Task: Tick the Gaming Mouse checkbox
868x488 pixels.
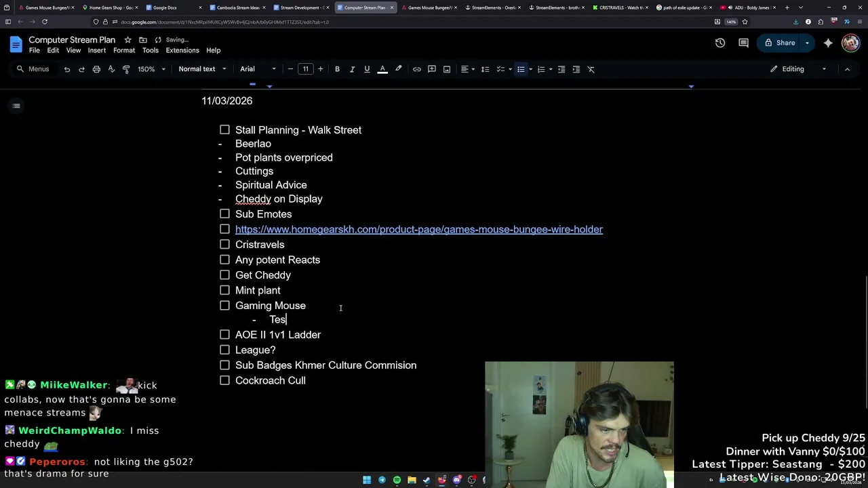Action: click(x=224, y=305)
